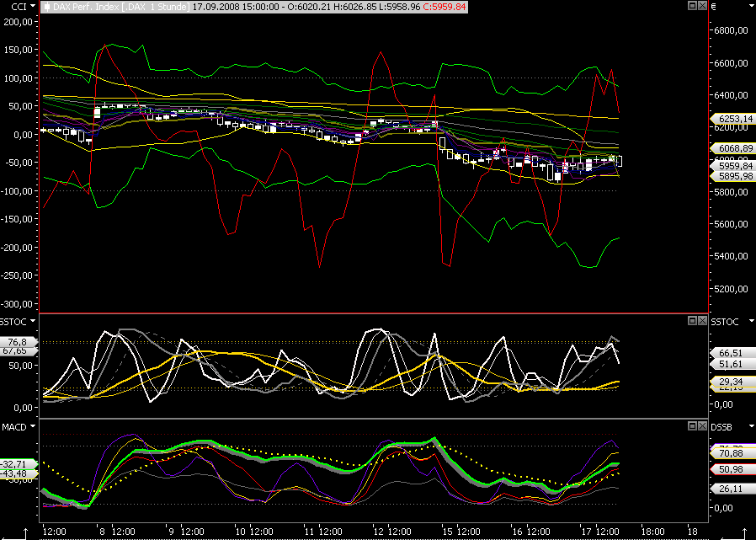Click the 5959,84 current price label
The width and height of the screenshot is (756, 540).
pyautogui.click(x=729, y=166)
